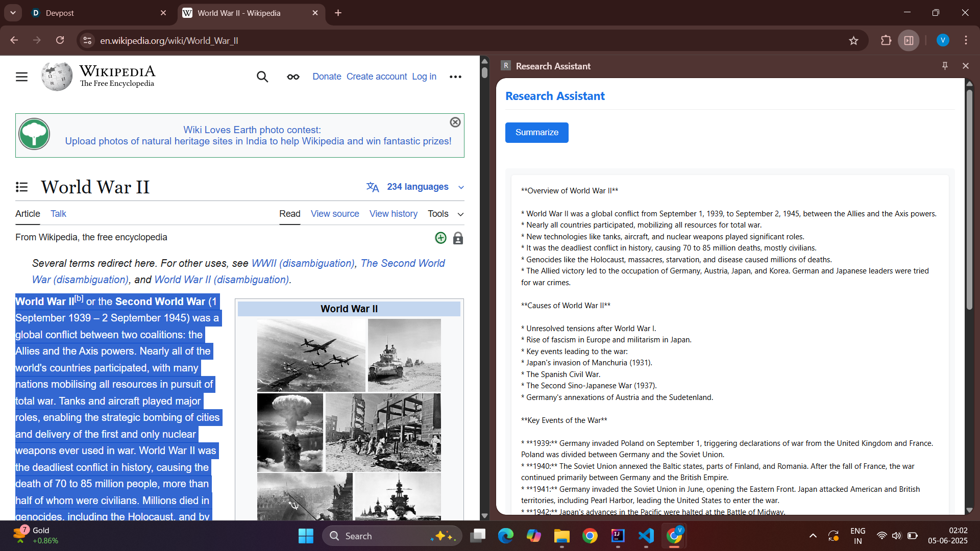The height and width of the screenshot is (551, 980).
Task: Switch to the Talk tab
Action: coord(58,214)
